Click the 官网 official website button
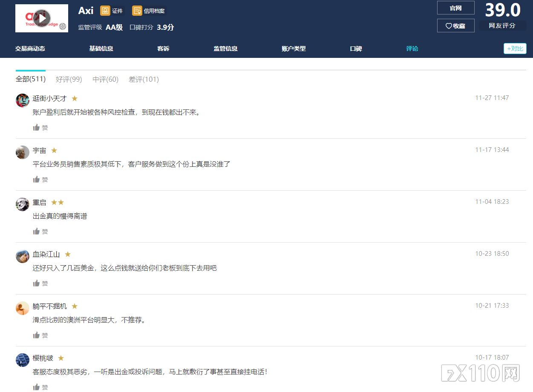Screen dimensions: 533x392 click(x=455, y=7)
